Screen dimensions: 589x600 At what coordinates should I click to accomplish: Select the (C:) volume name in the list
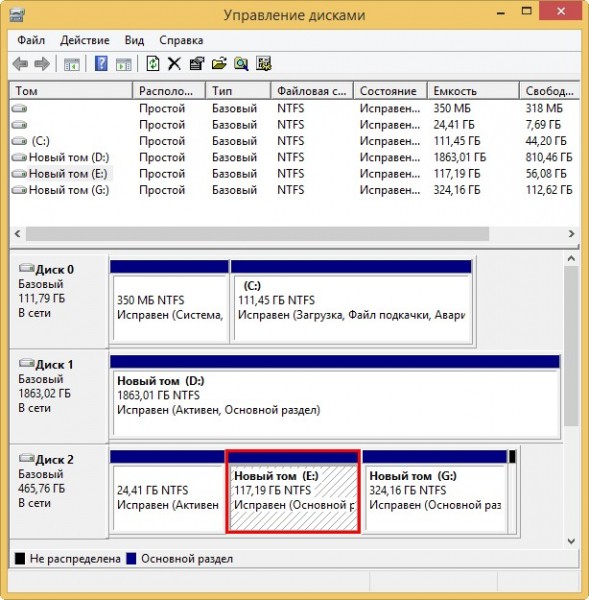point(41,141)
